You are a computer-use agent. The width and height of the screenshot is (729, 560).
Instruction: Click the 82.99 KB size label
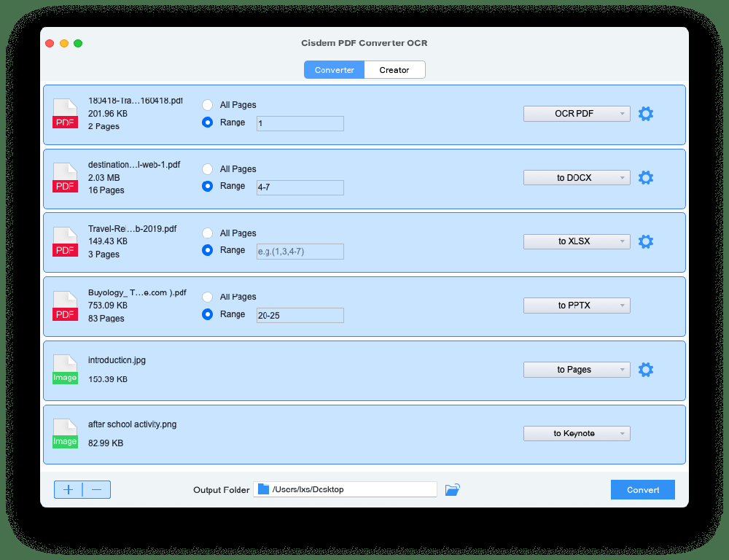point(106,443)
